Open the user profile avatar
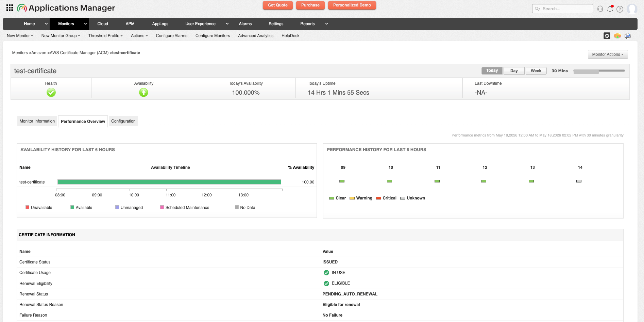This screenshot has width=644, height=322. (x=632, y=9)
